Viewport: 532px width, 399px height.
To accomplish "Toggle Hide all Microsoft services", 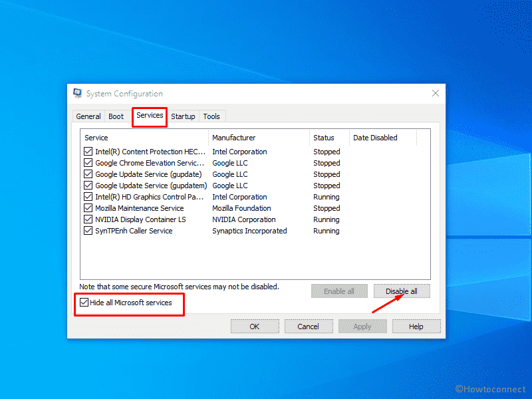I will pyautogui.click(x=84, y=303).
